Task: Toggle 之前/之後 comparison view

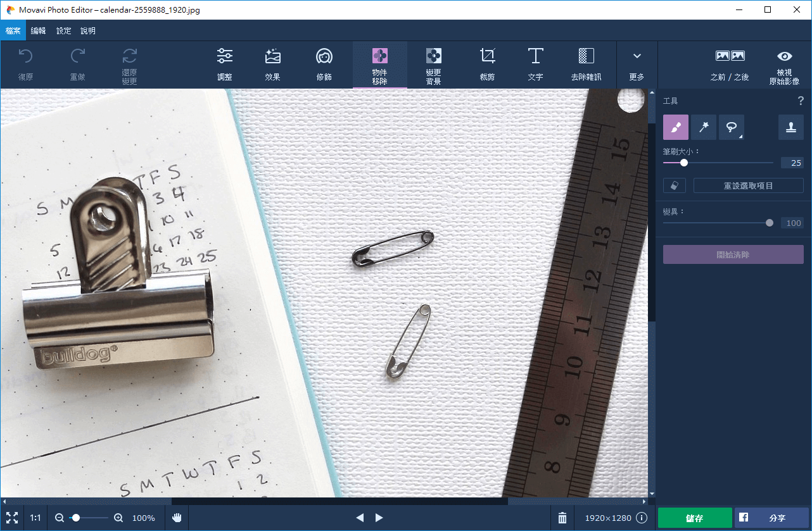Action: [x=730, y=65]
